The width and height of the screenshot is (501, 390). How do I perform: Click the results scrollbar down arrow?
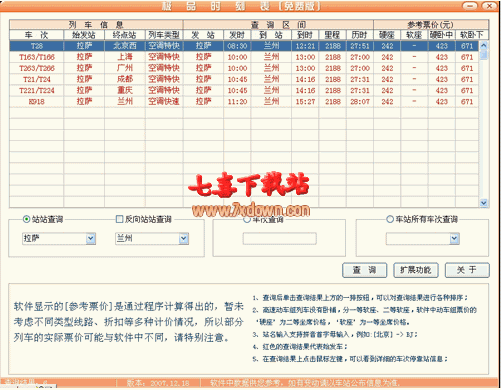pyautogui.click(x=484, y=202)
